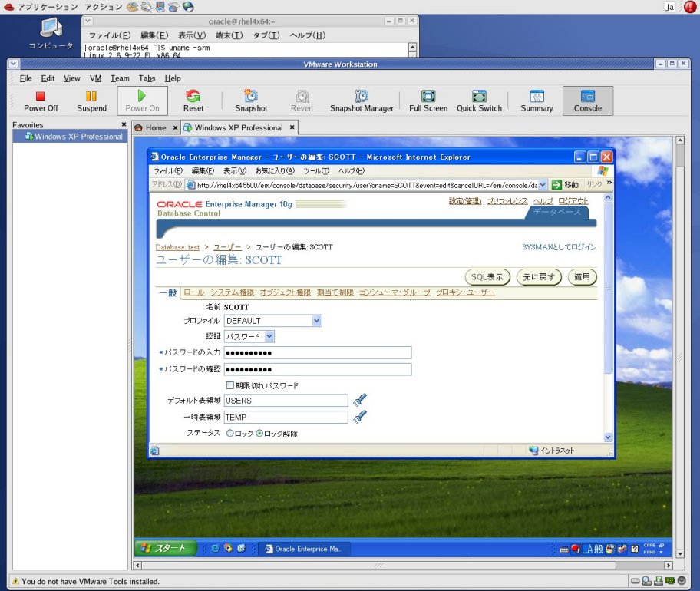Select the ロック解除 status radio button
The image size is (700, 591).
[259, 433]
